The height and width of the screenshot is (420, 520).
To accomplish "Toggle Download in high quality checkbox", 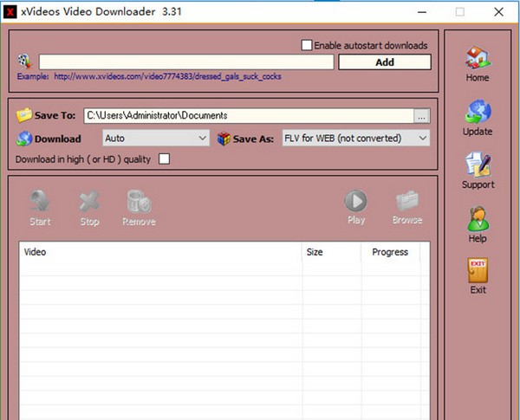I will [x=164, y=159].
